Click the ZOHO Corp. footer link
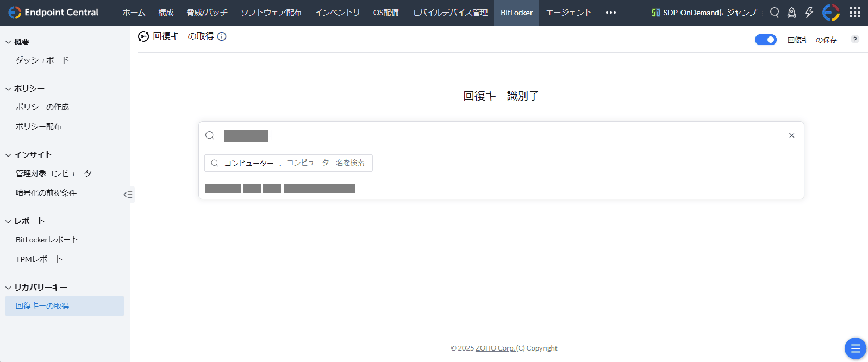This screenshot has width=868, height=362. 495,348
